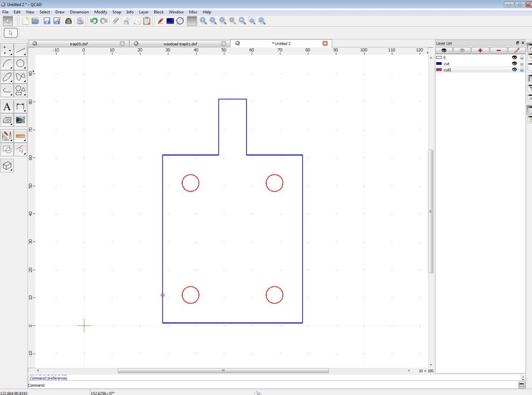The width and height of the screenshot is (532, 395).
Task: Open the Command: preferences link
Action: tap(49, 378)
